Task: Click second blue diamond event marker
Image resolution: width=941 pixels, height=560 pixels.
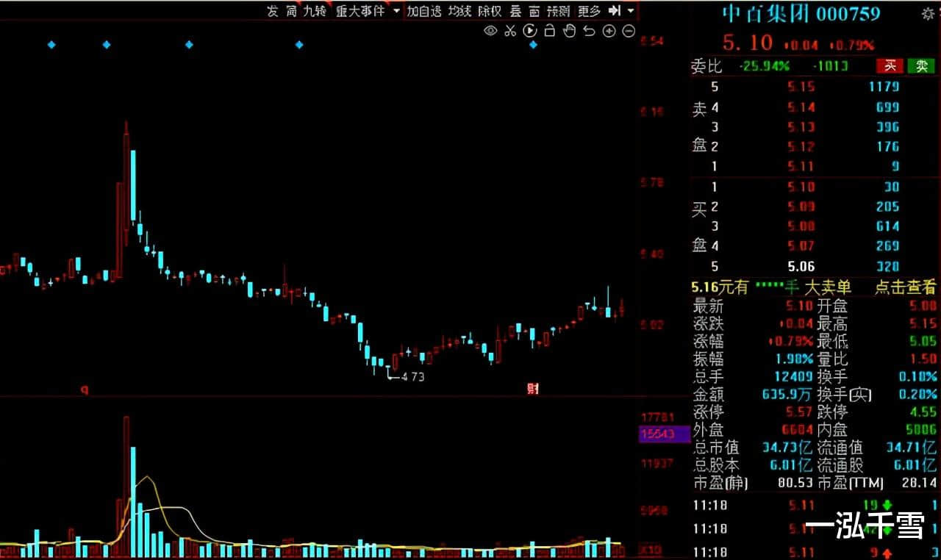Action: pyautogui.click(x=107, y=45)
